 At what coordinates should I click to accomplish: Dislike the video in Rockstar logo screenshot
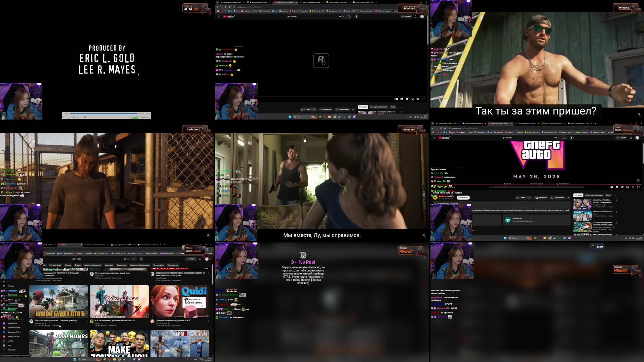point(314,109)
